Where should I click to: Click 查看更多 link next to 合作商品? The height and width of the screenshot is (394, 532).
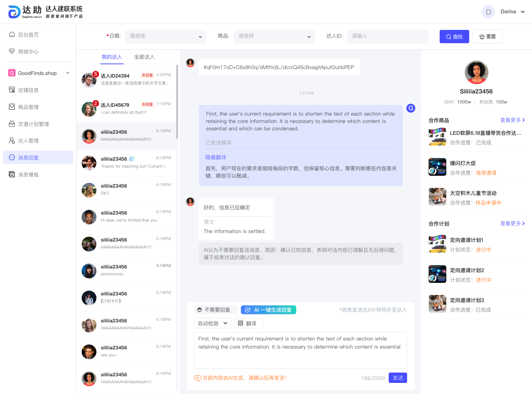[512, 120]
